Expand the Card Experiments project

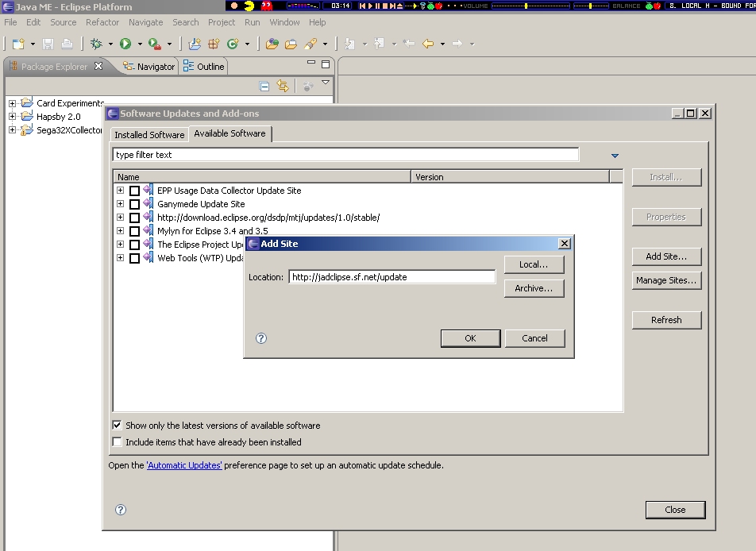(12, 103)
